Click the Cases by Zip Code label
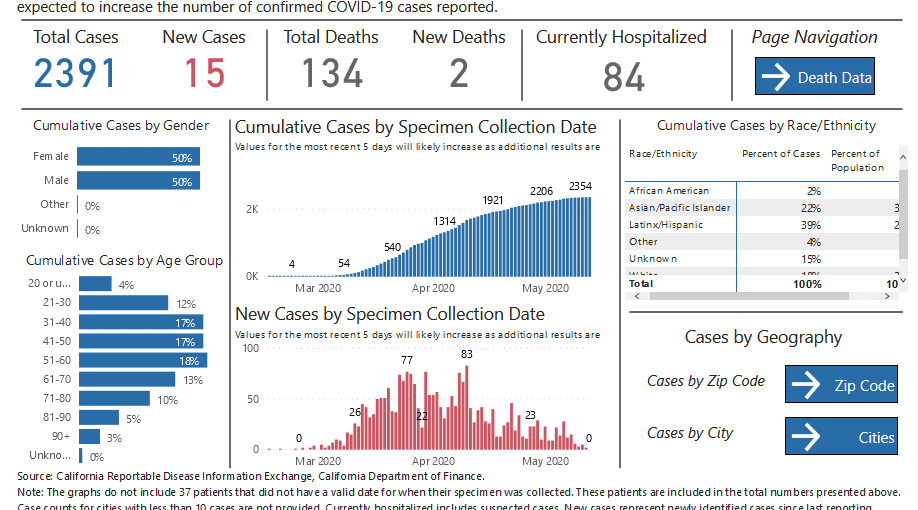 pyautogui.click(x=705, y=381)
